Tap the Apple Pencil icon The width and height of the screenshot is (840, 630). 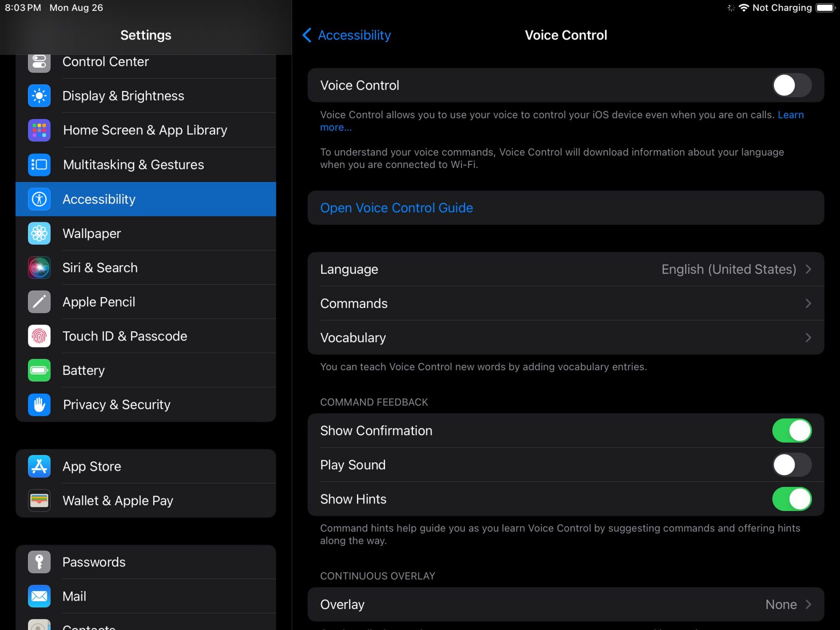pos(39,302)
